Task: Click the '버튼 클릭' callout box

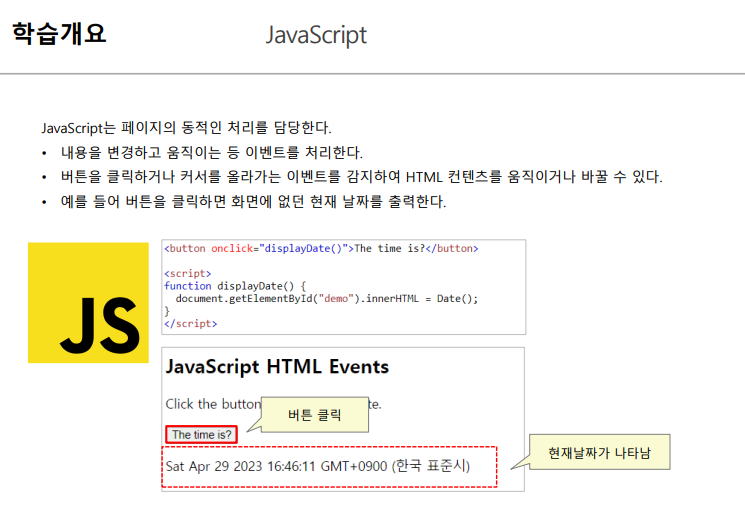Action: click(x=315, y=415)
